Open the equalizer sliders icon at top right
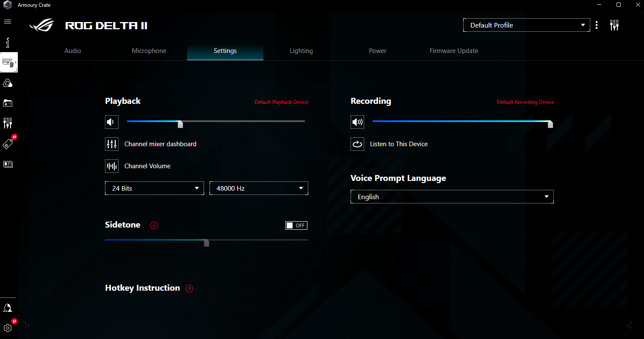Viewport: 644px width, 339px height. click(x=614, y=25)
